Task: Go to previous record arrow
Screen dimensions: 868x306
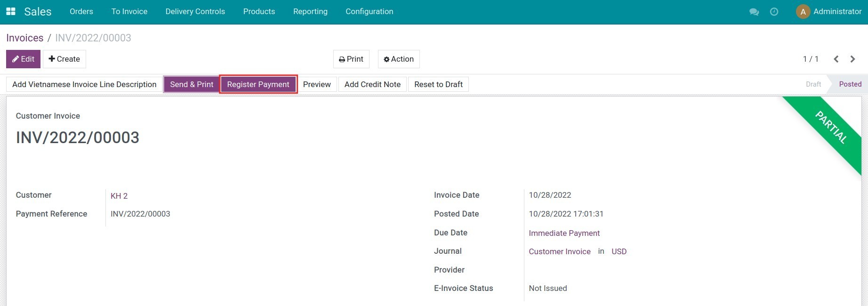Action: click(836, 59)
